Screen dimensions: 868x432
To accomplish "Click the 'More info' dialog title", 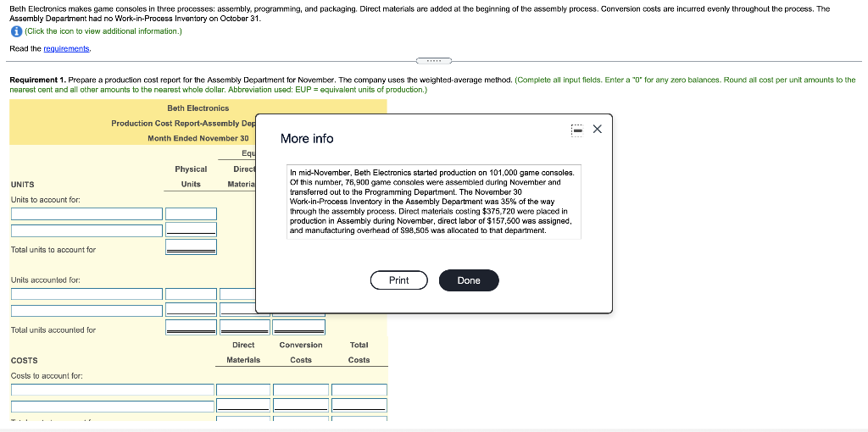I will [x=307, y=138].
